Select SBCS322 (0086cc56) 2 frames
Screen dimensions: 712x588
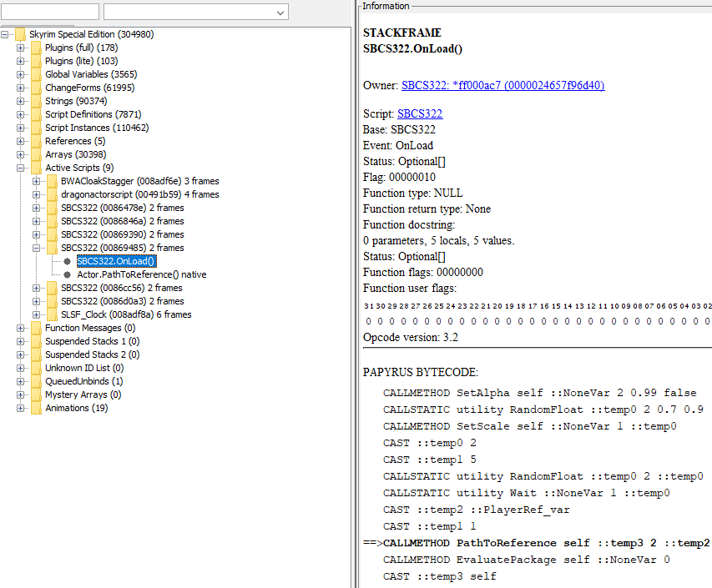[x=122, y=288]
